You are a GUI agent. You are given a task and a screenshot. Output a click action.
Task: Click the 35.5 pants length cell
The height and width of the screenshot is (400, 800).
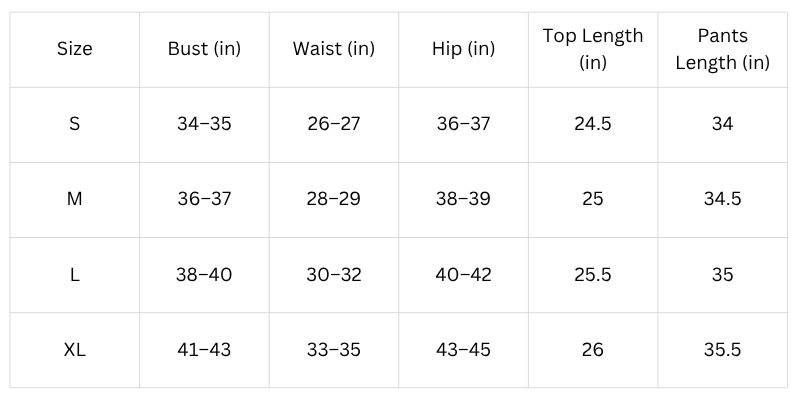tap(722, 350)
